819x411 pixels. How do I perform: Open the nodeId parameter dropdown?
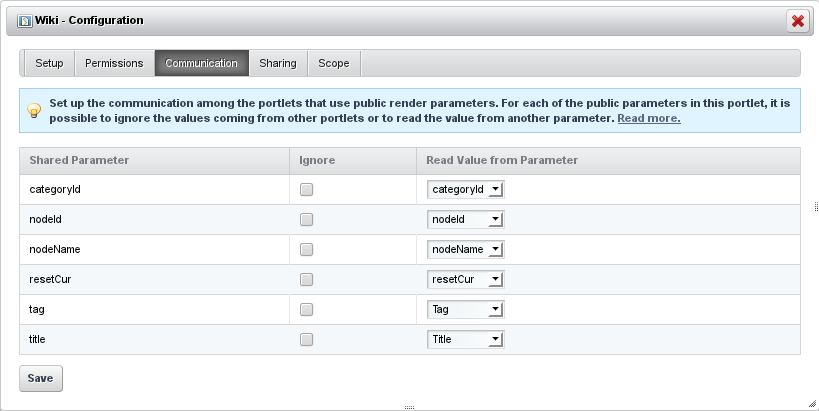(x=465, y=219)
